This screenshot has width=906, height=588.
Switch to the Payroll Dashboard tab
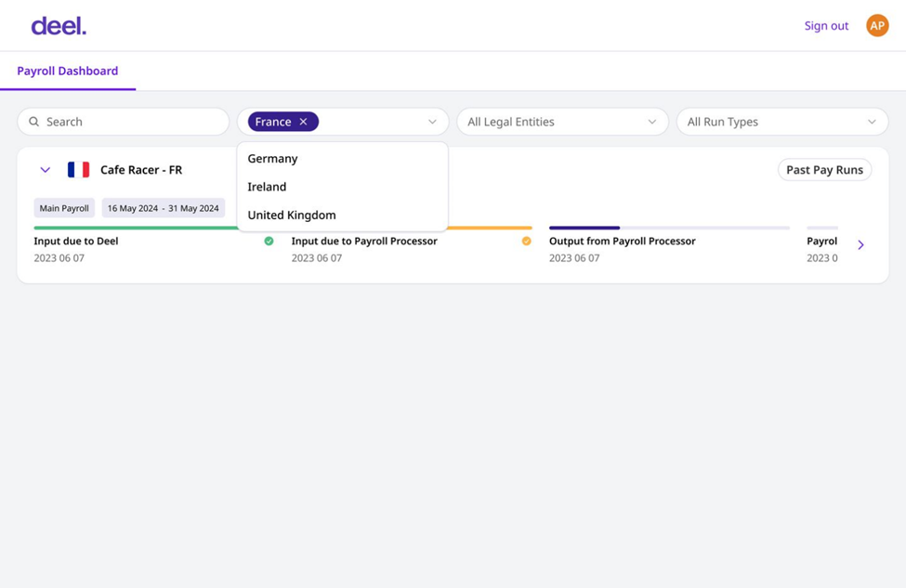pyautogui.click(x=68, y=71)
